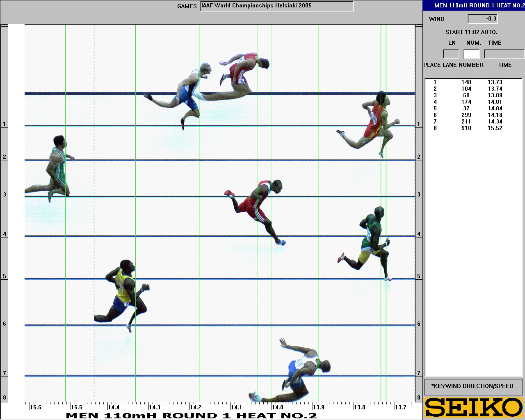Click the 14.0 mark on time scale
This screenshot has width=525, height=420.
click(277, 407)
